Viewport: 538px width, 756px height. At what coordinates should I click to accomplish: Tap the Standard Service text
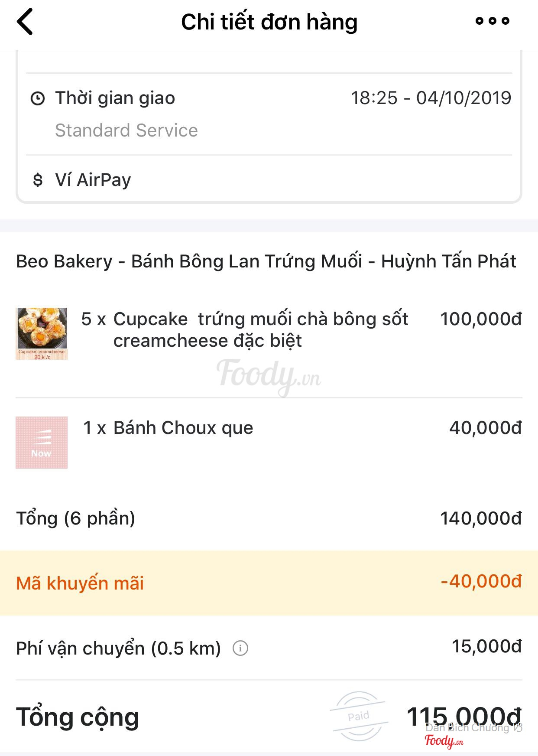click(x=126, y=130)
